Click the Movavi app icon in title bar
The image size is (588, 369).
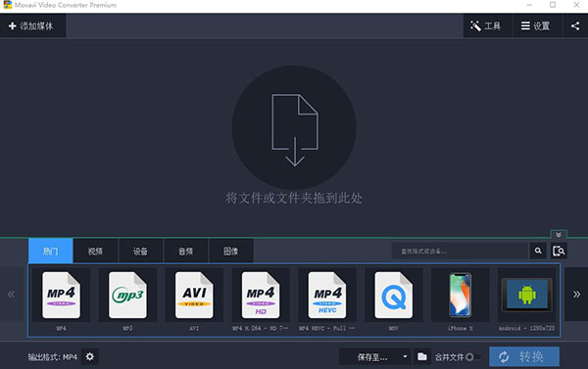click(x=8, y=5)
